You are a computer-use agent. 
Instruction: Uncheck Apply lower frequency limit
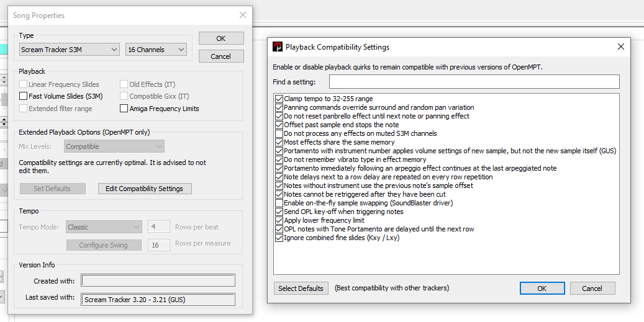[279, 220]
